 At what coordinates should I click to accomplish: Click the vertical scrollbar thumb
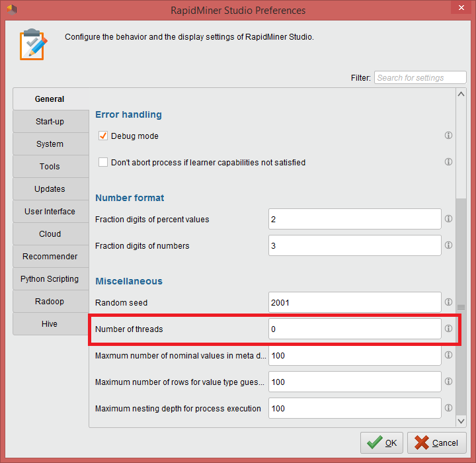coord(461,307)
